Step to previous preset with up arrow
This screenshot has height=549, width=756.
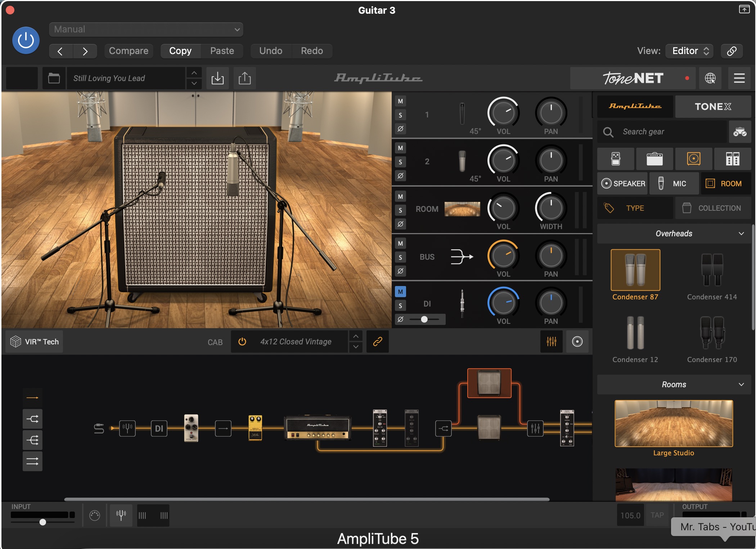[194, 73]
